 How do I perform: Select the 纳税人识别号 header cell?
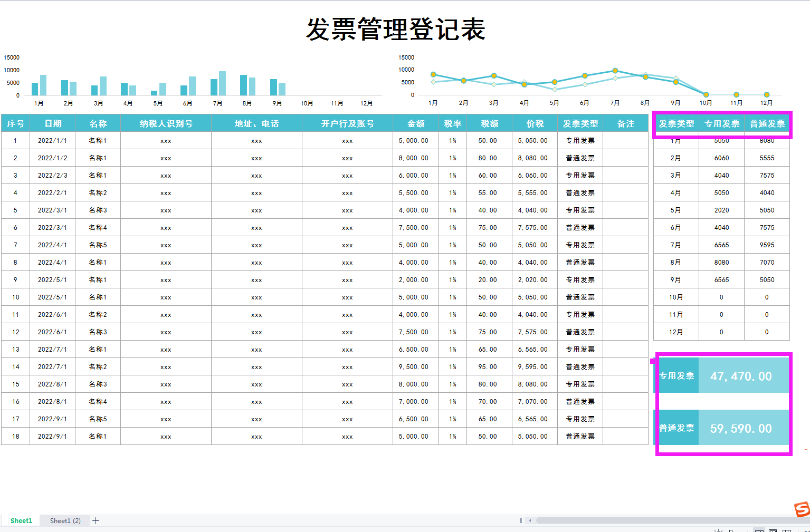click(x=166, y=123)
